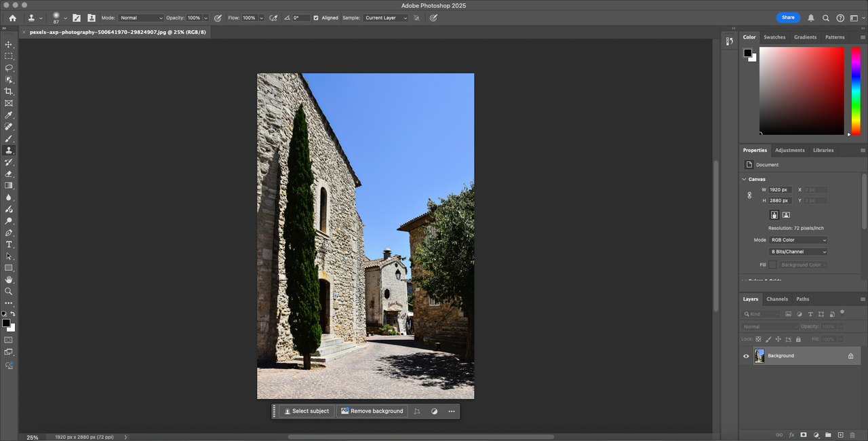Screen dimensions: 868x441
Task: Click Remove background button
Action: pyautogui.click(x=372, y=411)
